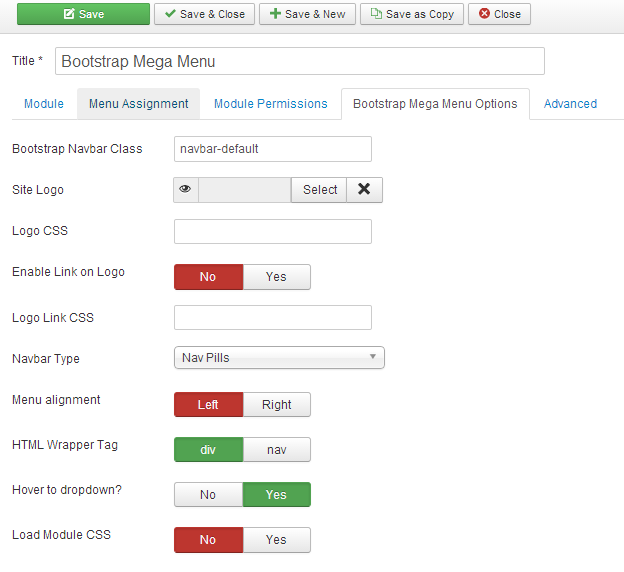Switch to Menu Assignment tab
624x572 pixels.
pos(138,104)
